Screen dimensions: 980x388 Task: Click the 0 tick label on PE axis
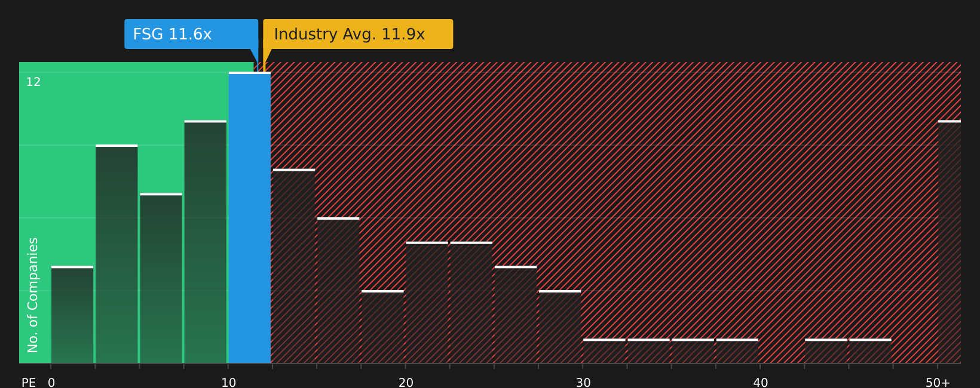point(51,383)
